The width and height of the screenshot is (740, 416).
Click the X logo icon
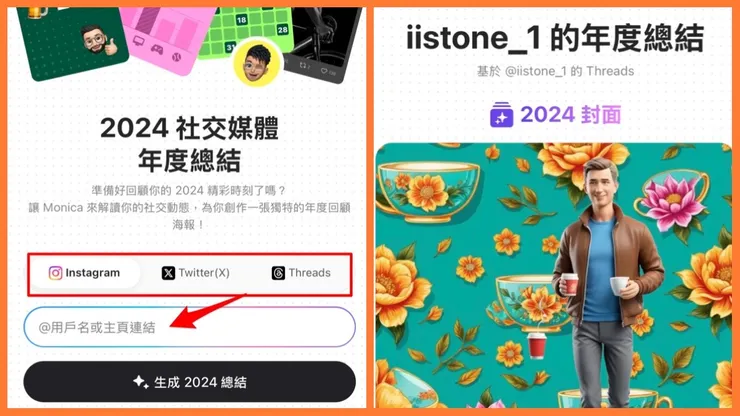click(x=168, y=273)
